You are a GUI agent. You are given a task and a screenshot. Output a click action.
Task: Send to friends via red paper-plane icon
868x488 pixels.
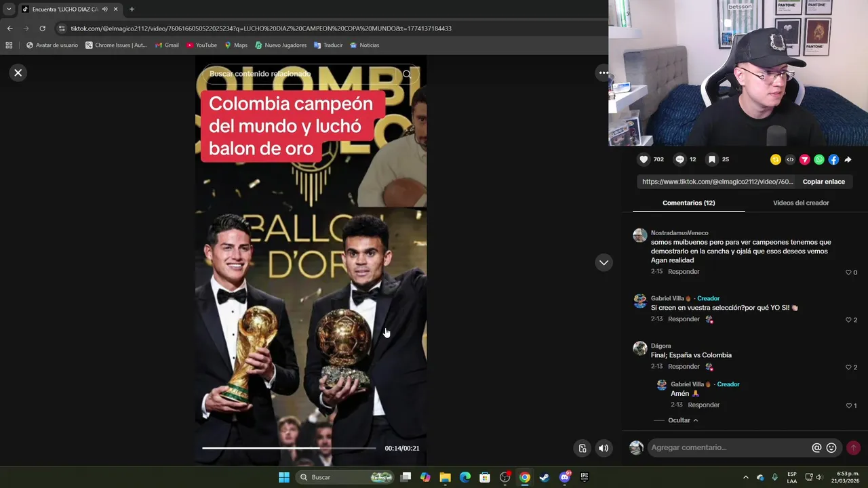[x=804, y=160]
